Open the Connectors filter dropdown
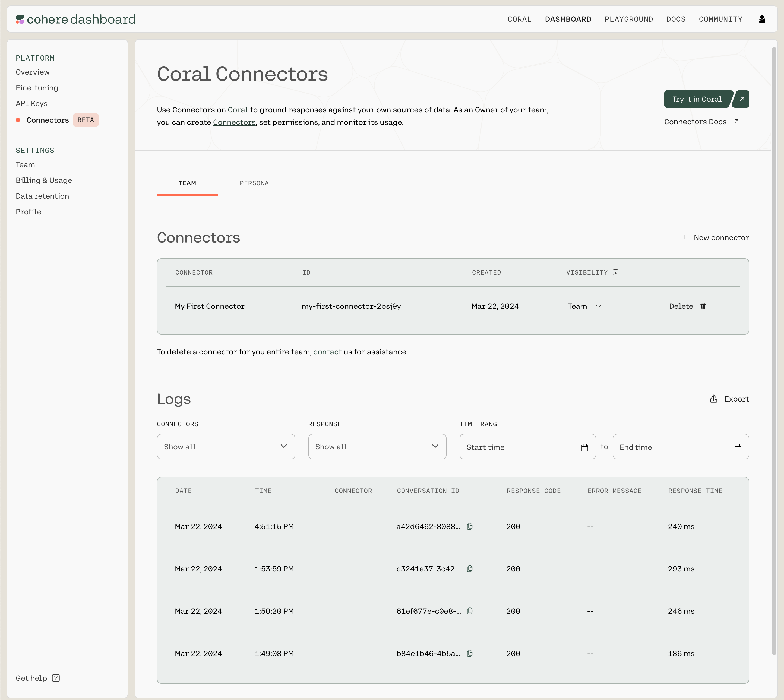Image resolution: width=784 pixels, height=700 pixels. click(226, 447)
